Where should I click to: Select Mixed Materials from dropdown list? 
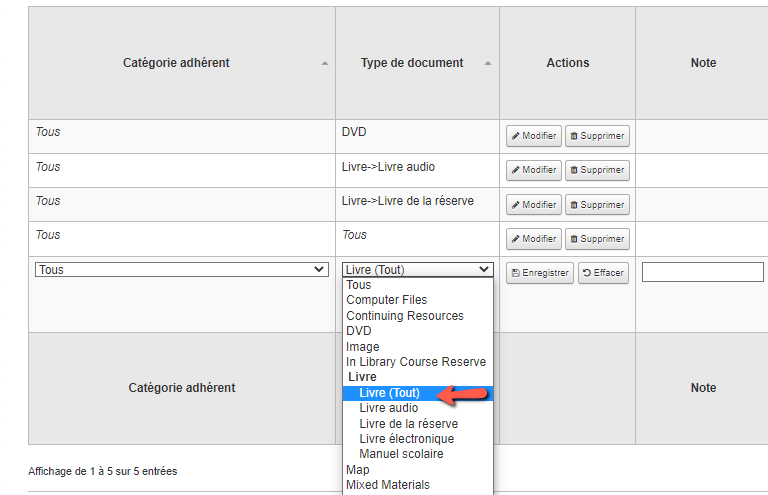click(x=388, y=485)
